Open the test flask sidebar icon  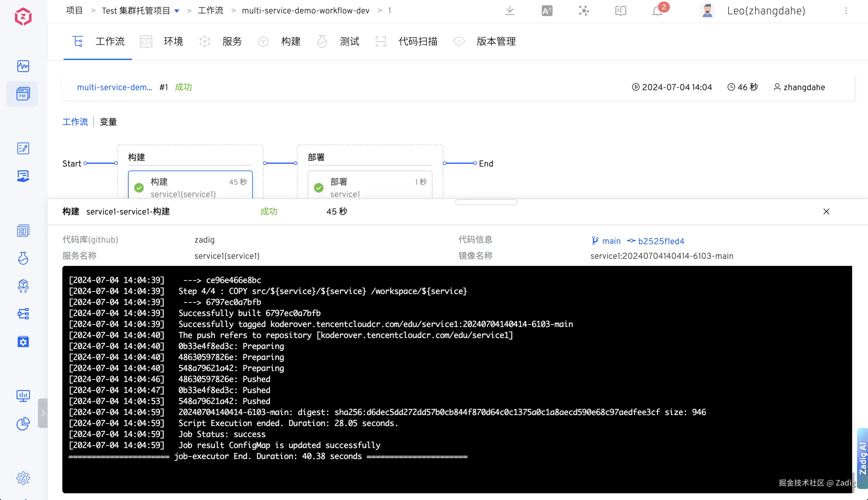(x=23, y=258)
